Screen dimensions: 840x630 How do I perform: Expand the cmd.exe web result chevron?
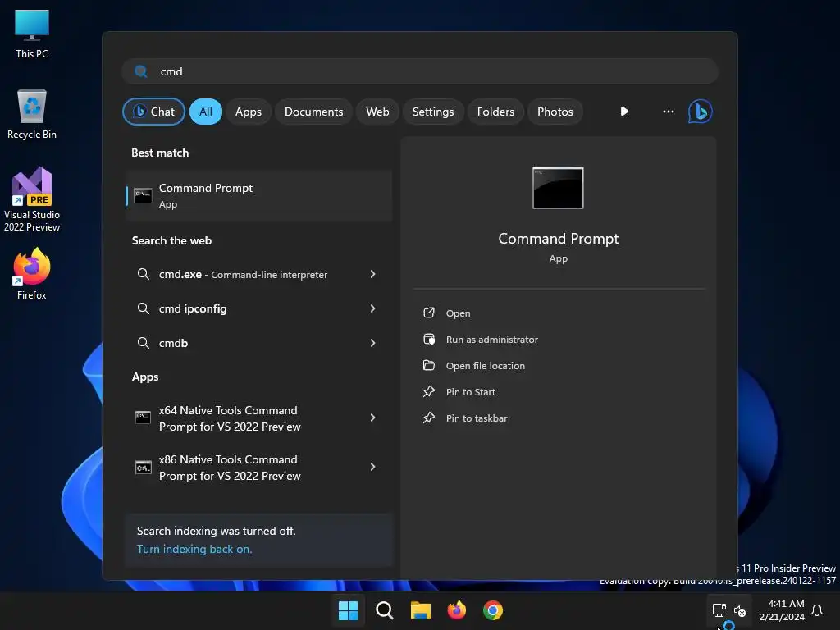tap(373, 274)
